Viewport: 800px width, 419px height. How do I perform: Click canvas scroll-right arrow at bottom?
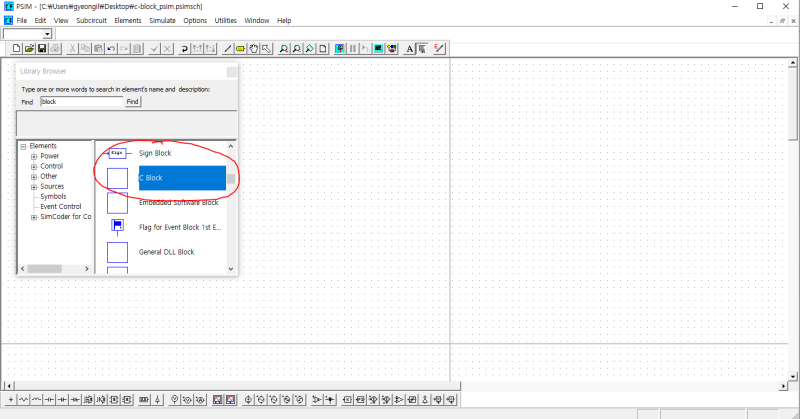784,386
